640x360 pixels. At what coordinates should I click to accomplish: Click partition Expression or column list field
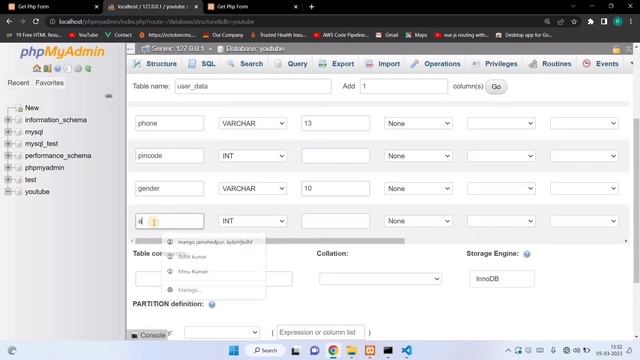click(320, 332)
